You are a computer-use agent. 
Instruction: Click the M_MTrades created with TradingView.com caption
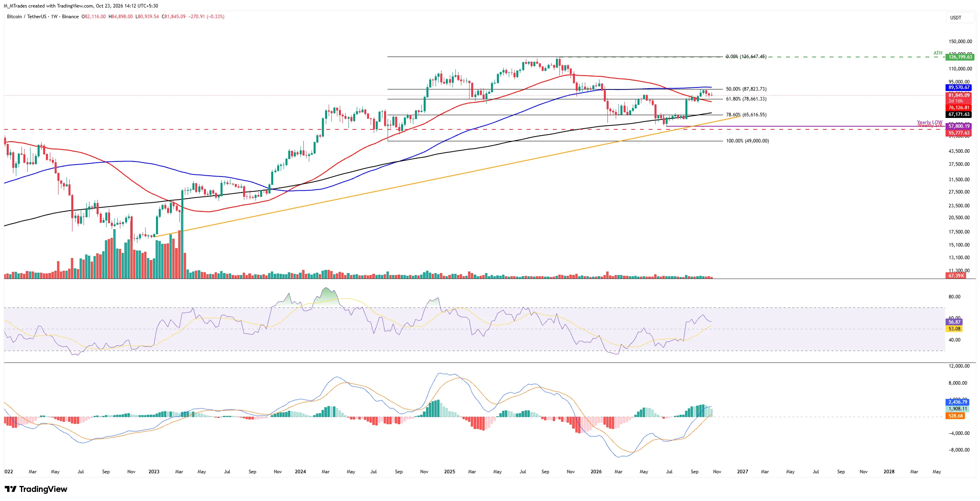tap(81, 6)
